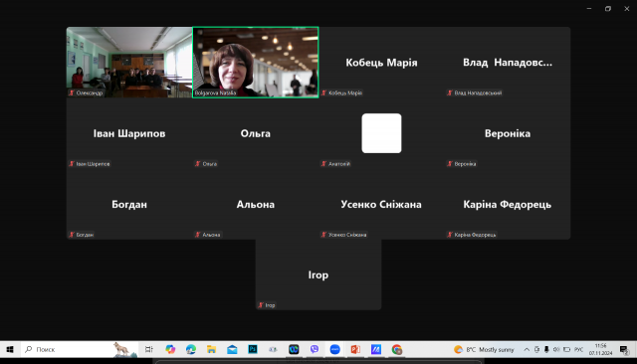Open notification center in the system tray
This screenshot has width=637, height=364.
click(x=624, y=349)
